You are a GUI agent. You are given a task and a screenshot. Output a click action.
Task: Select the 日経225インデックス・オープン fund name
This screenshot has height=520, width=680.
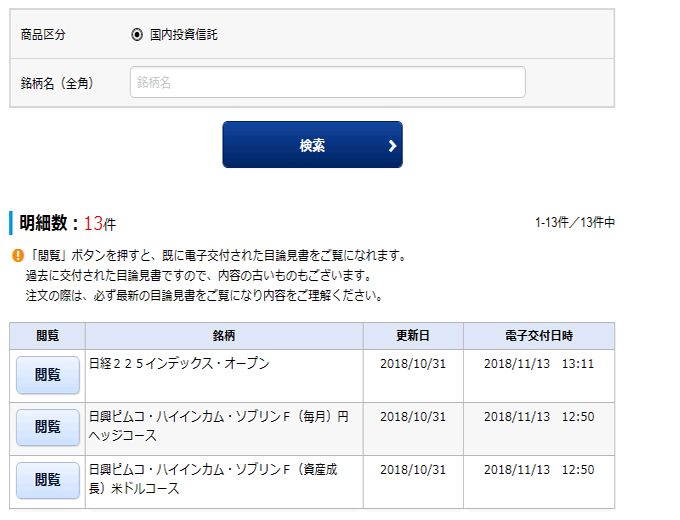coord(179,364)
